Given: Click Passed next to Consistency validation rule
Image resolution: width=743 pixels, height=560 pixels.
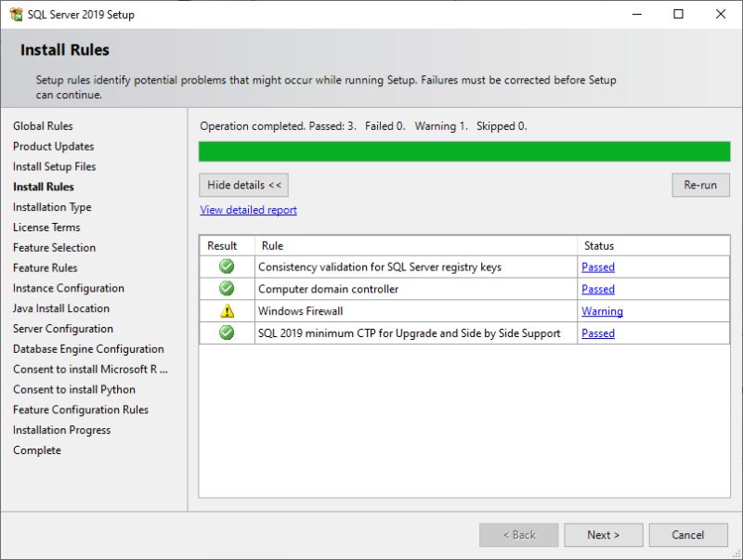Looking at the screenshot, I should point(598,267).
